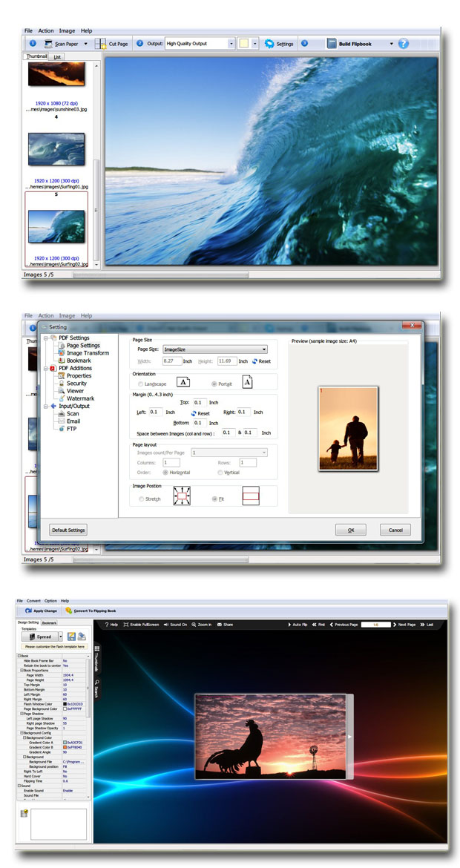The height and width of the screenshot is (868, 460).
Task: Switch to the List tab
Action: 57,56
